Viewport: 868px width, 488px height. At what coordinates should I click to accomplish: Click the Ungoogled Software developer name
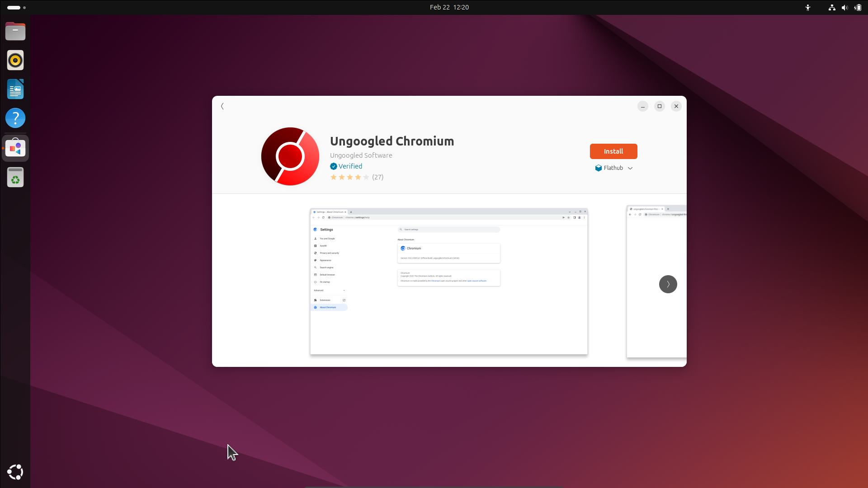tap(361, 155)
